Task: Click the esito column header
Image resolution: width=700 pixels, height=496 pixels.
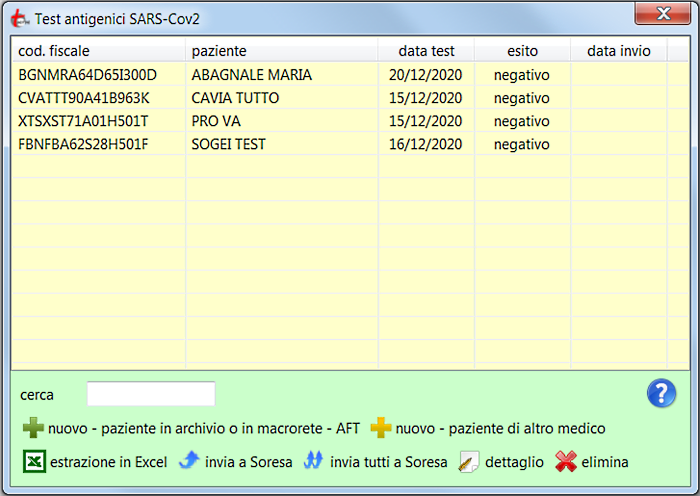Action: [x=521, y=50]
